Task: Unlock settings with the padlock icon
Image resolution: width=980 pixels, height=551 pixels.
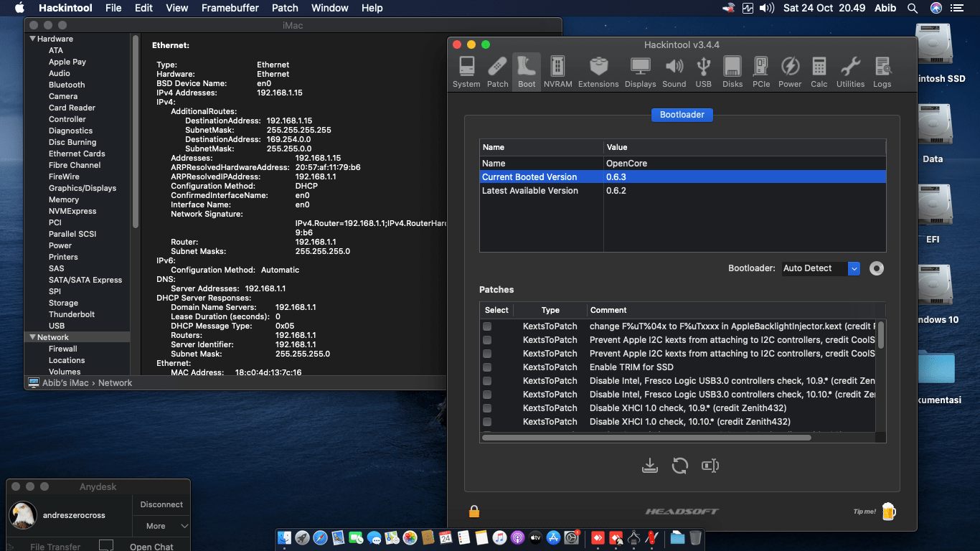Action: 473,511
